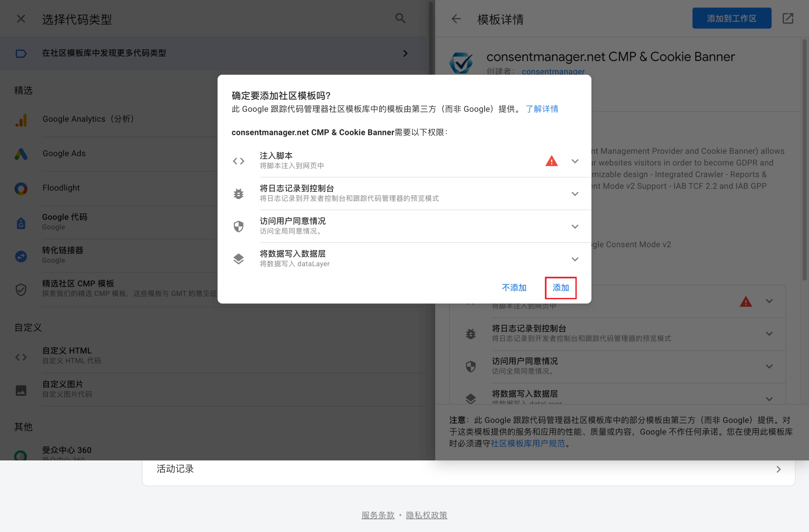This screenshot has width=809, height=532.
Task: Click the 不添加 button to decline
Action: [514, 288]
